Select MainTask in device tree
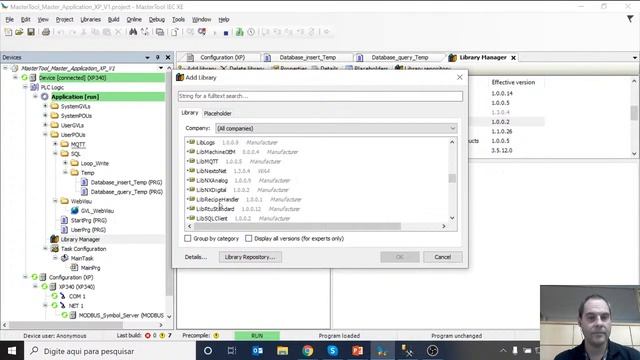The height and width of the screenshot is (360, 640). click(82, 258)
